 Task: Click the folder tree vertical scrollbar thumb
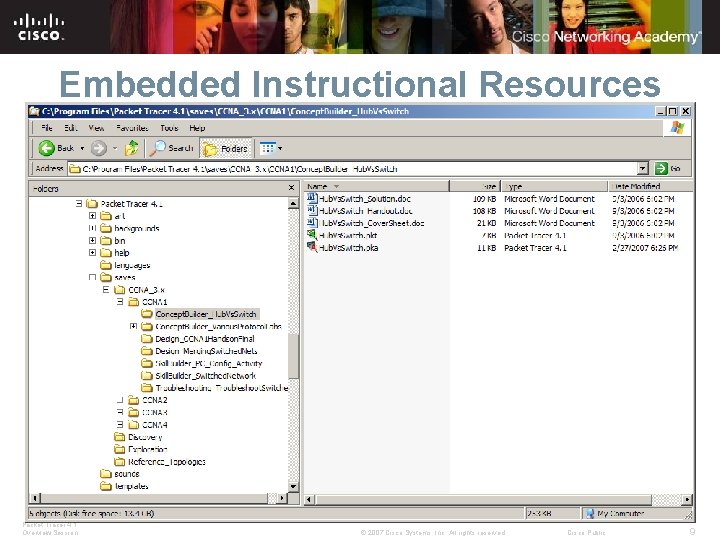[293, 356]
